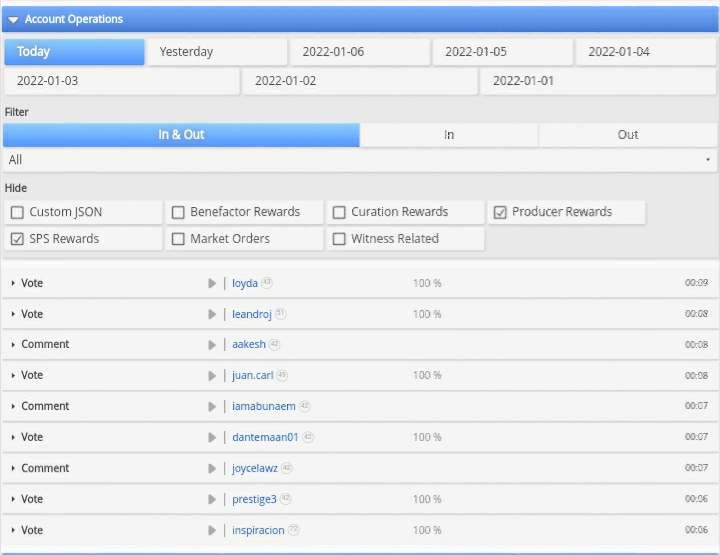Open the aakesh account link

[x=249, y=345]
